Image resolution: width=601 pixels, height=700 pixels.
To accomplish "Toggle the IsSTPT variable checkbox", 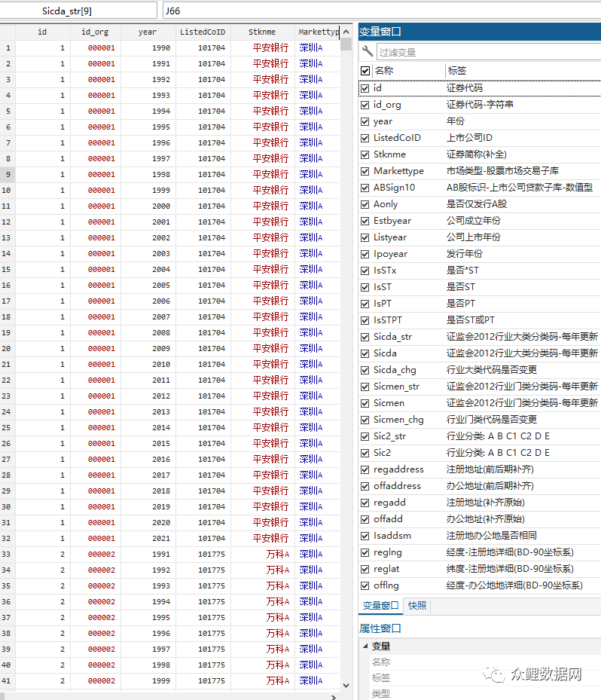I will [365, 320].
